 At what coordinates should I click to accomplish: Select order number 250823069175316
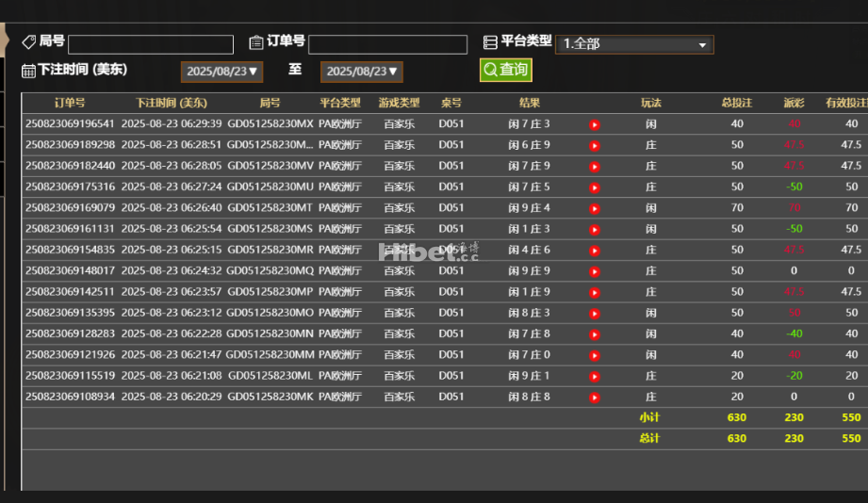coord(70,187)
